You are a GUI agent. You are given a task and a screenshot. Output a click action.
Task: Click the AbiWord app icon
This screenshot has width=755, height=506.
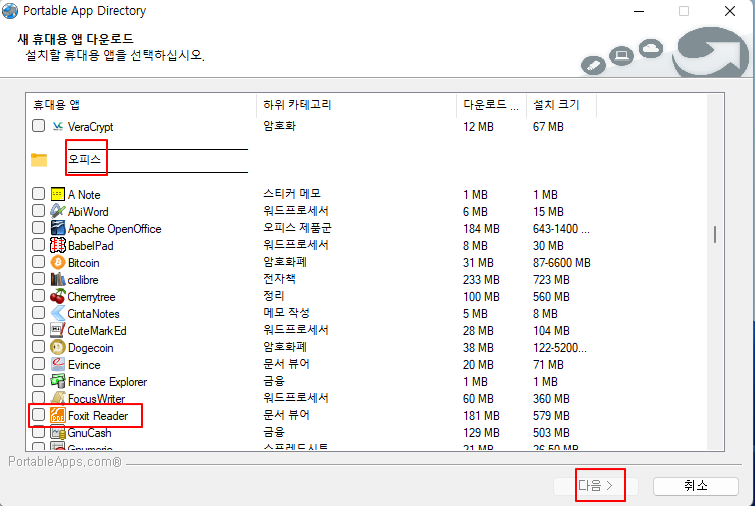[58, 211]
